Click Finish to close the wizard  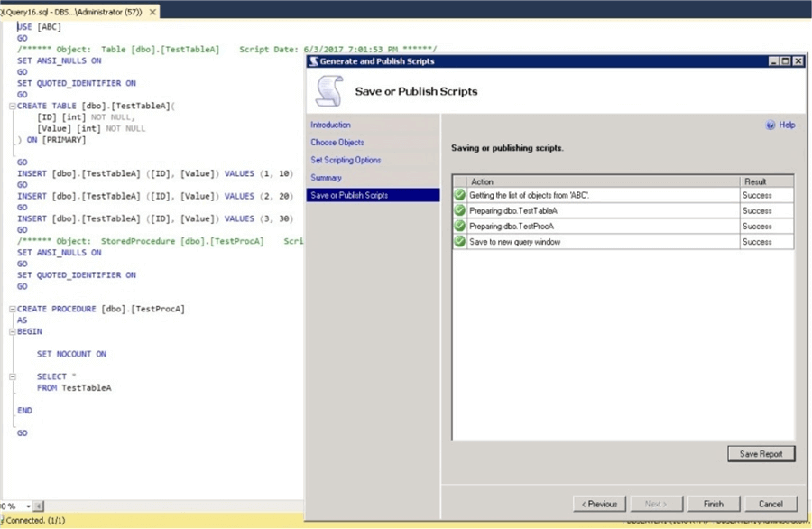point(713,503)
